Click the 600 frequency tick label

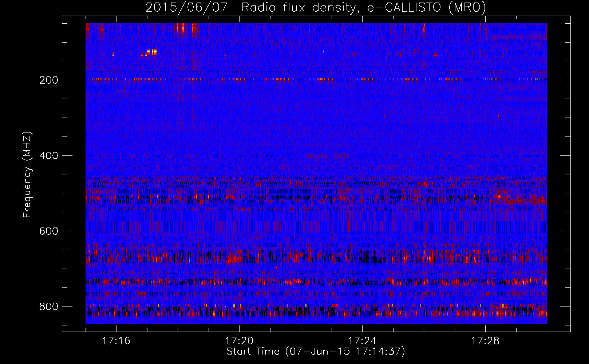click(x=49, y=231)
